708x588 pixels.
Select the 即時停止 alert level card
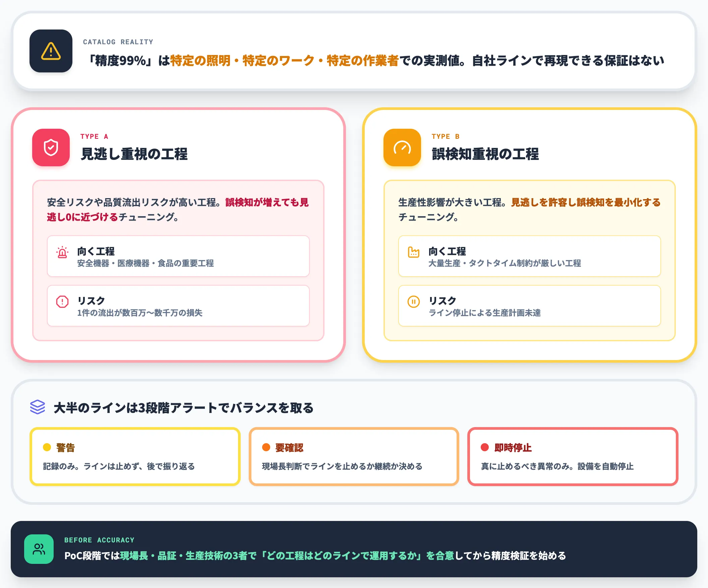click(x=573, y=457)
